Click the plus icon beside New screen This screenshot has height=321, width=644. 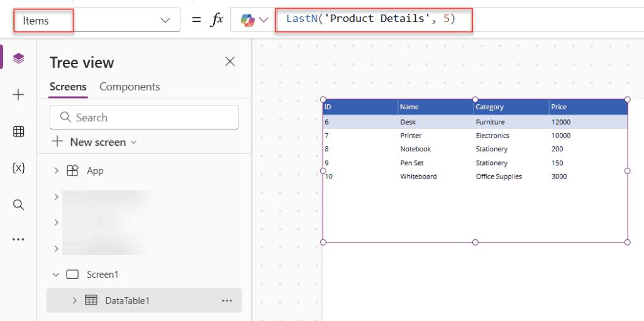pyautogui.click(x=57, y=142)
